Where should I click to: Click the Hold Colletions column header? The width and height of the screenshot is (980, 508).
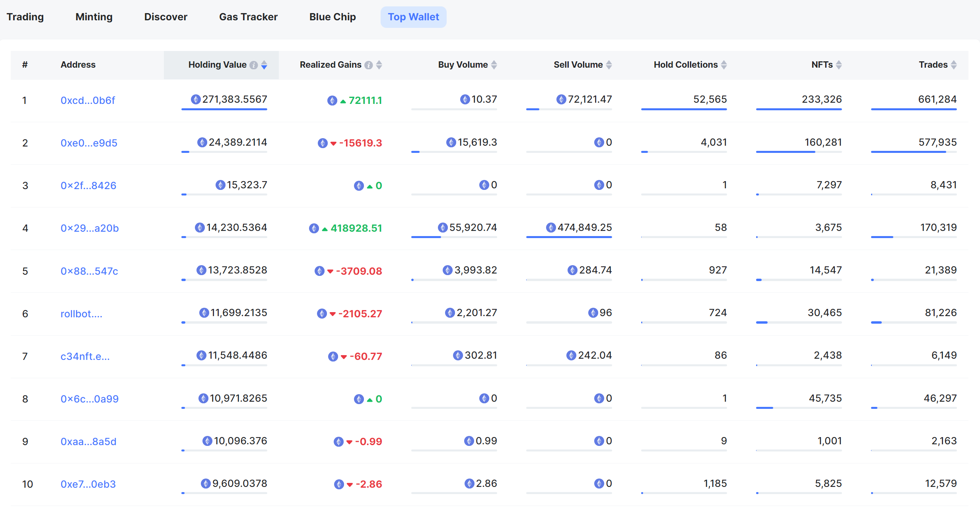(686, 65)
